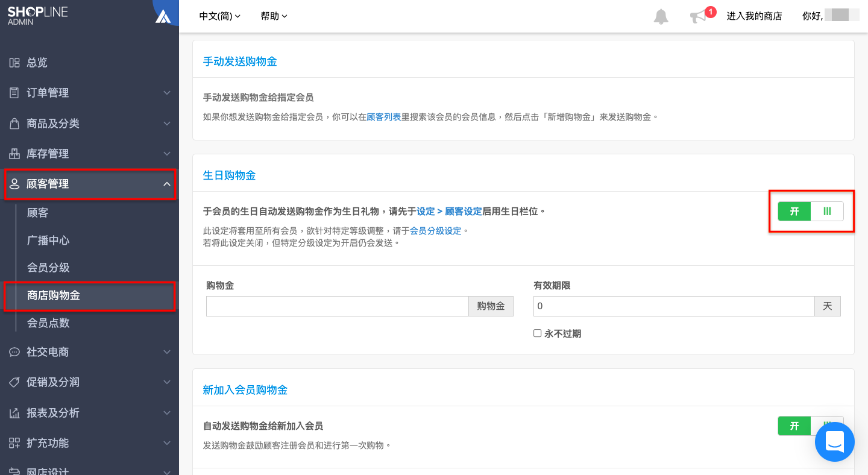Expand the 订单管理 chevron

tap(167, 93)
